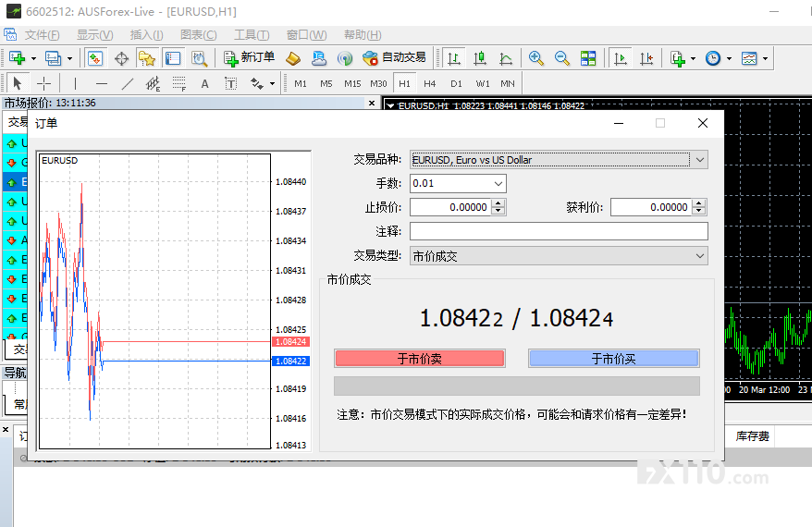Click the 库存费 column header
This screenshot has height=527, width=812.
753,436
